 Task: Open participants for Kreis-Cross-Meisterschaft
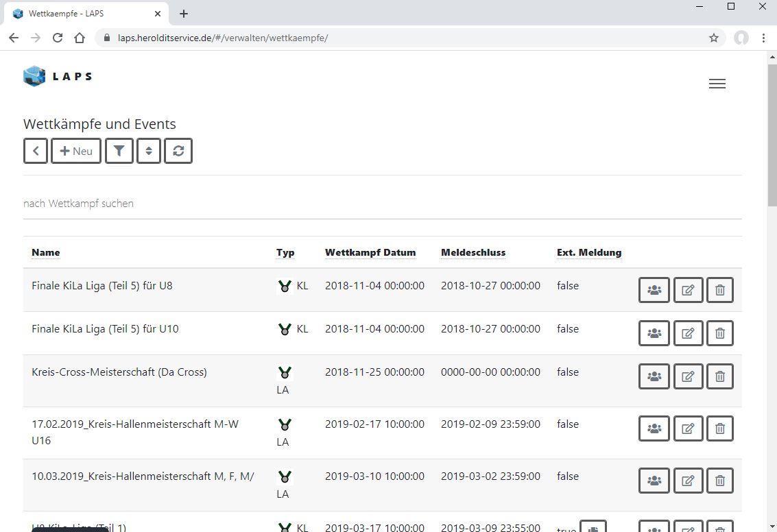(x=654, y=376)
